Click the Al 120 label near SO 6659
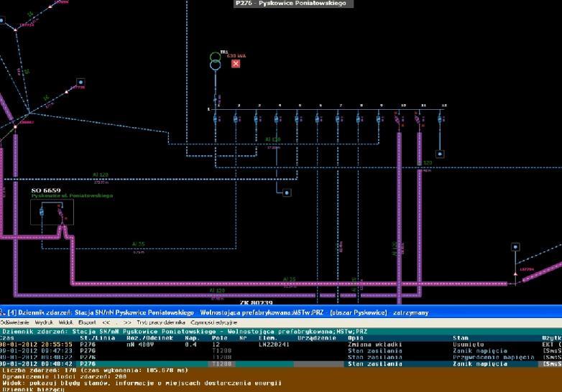562x392 pixels. coord(101,174)
